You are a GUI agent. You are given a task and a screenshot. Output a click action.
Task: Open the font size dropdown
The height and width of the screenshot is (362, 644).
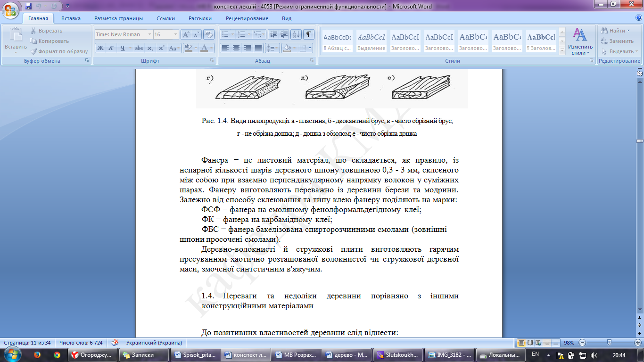(175, 34)
